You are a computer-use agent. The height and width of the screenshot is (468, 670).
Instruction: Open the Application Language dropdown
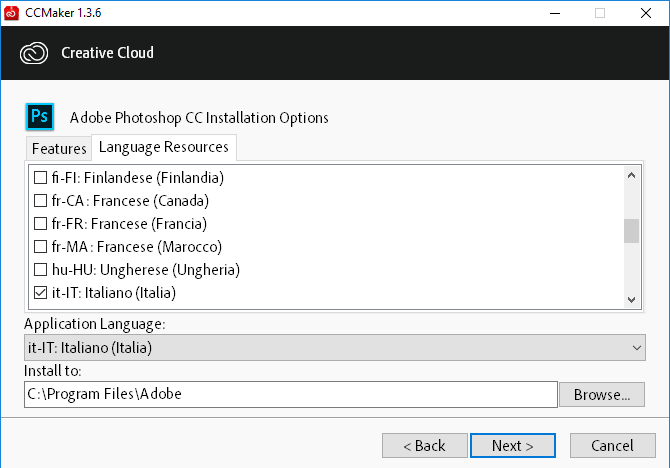(x=335, y=347)
